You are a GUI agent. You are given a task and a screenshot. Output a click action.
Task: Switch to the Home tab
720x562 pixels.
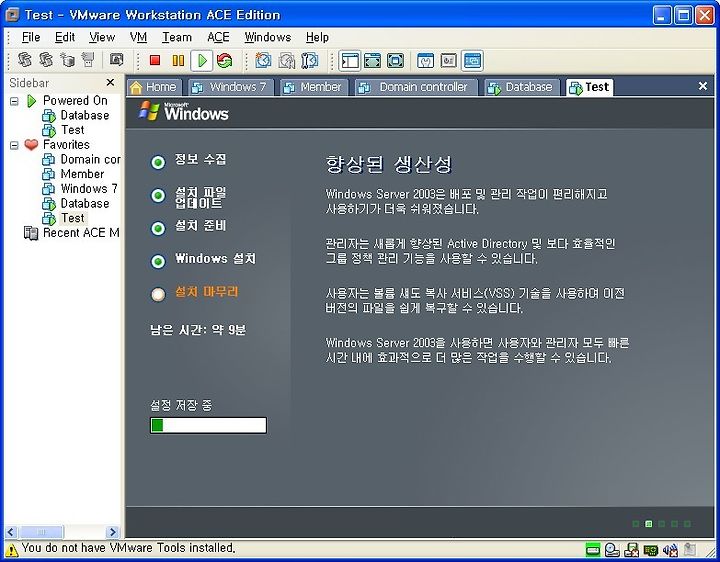[154, 87]
